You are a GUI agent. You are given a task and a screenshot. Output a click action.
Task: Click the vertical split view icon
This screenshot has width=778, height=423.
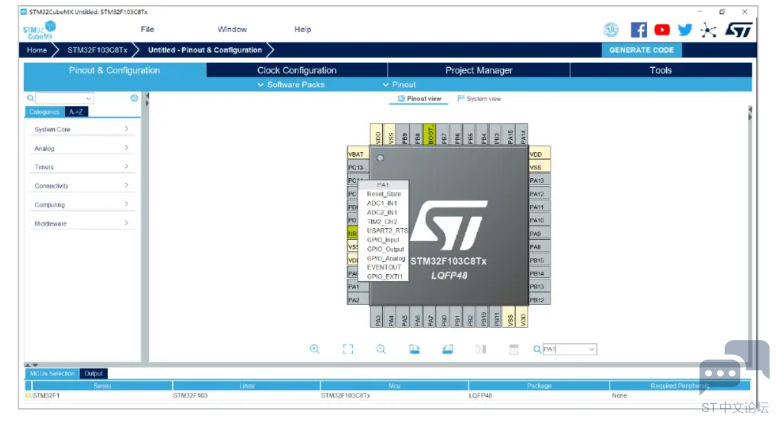pos(481,349)
